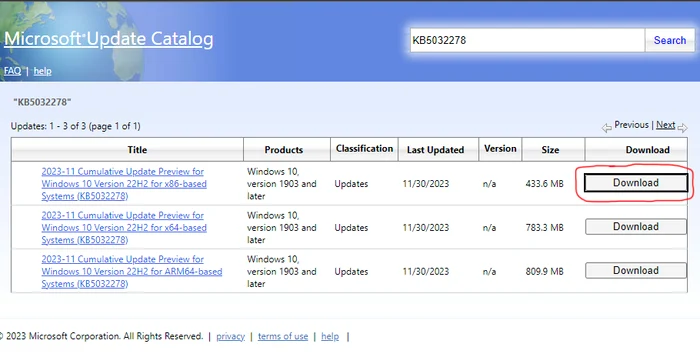Open the FAQ link in header
Image resolution: width=700 pixels, height=364 pixels.
(x=12, y=71)
